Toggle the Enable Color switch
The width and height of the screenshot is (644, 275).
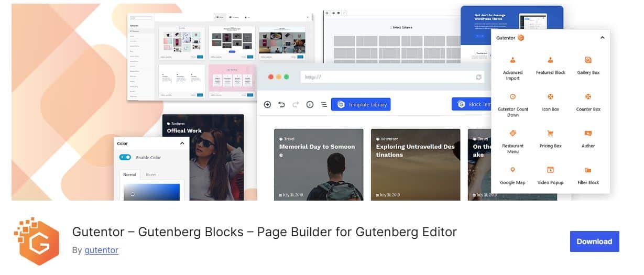coord(125,157)
